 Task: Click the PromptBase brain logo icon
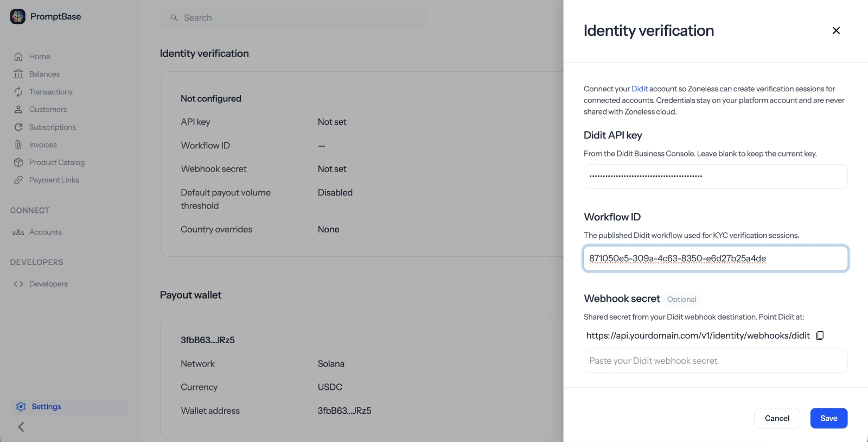click(18, 17)
